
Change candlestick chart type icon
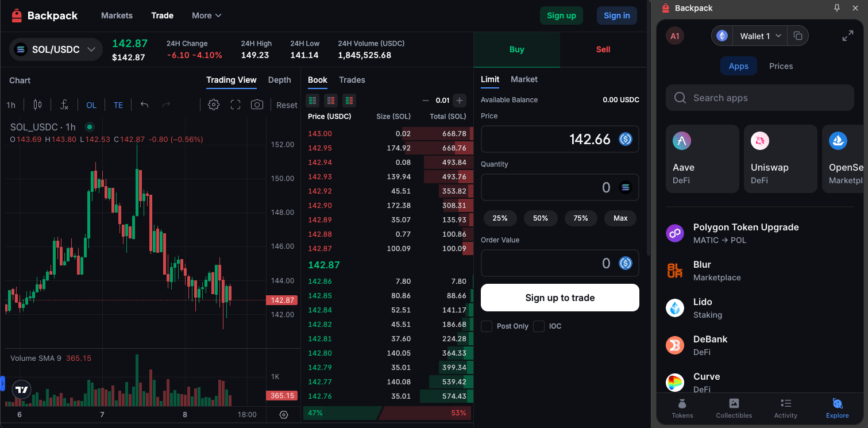point(38,105)
